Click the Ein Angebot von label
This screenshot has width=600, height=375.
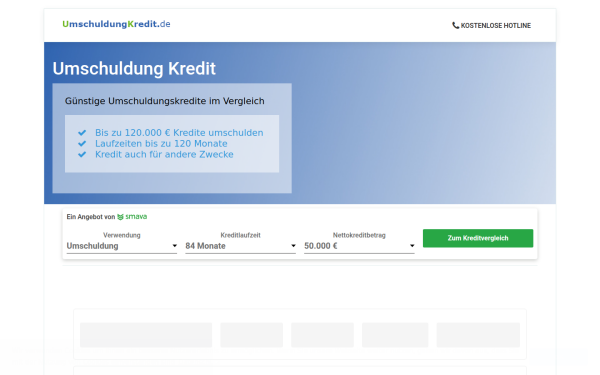[x=91, y=217]
